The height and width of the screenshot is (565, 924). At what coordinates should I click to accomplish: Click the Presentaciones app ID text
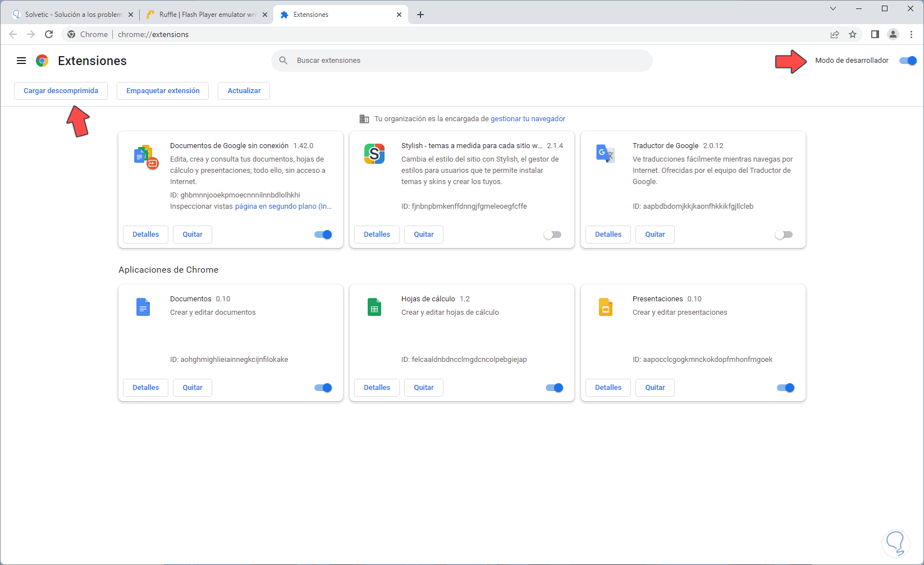[703, 360]
